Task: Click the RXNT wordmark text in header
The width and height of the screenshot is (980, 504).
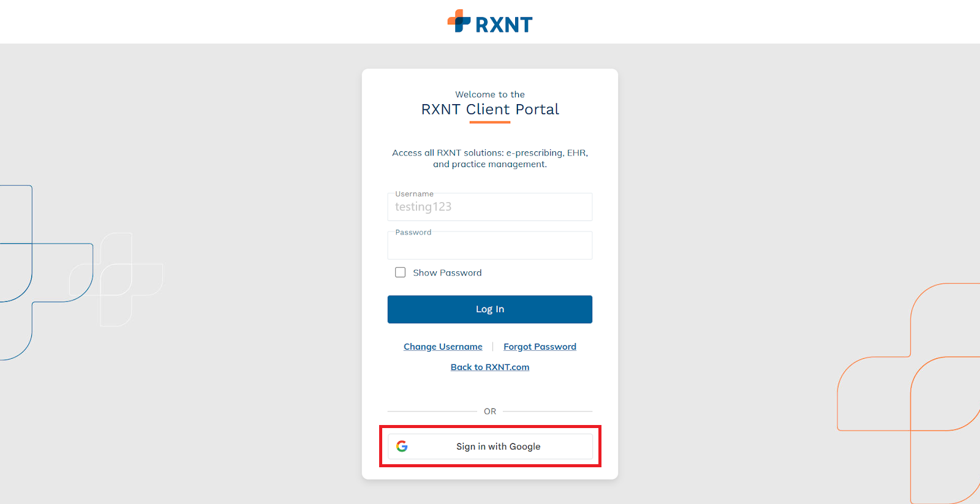Action: pyautogui.click(x=503, y=25)
